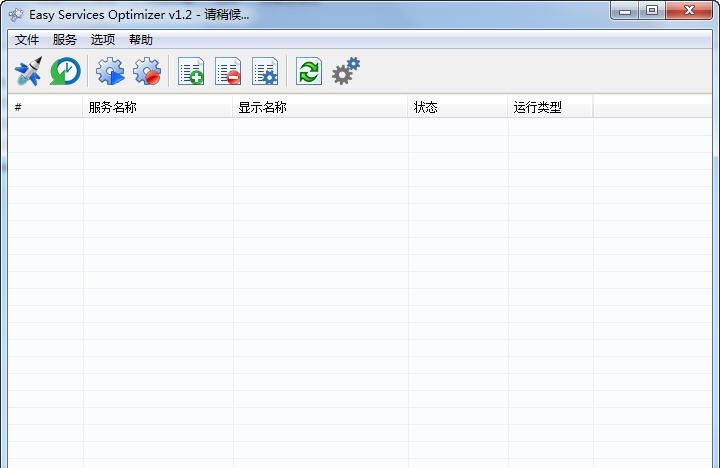Start the selected service via the gear play icon
This screenshot has height=468, width=720.
tap(110, 71)
